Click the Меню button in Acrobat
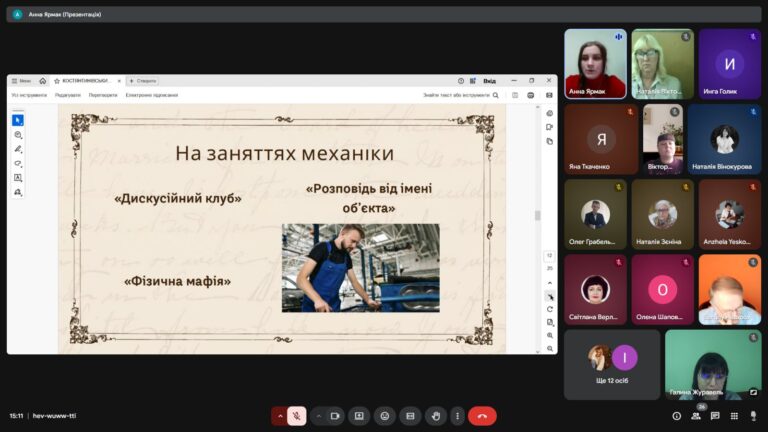 22,81
